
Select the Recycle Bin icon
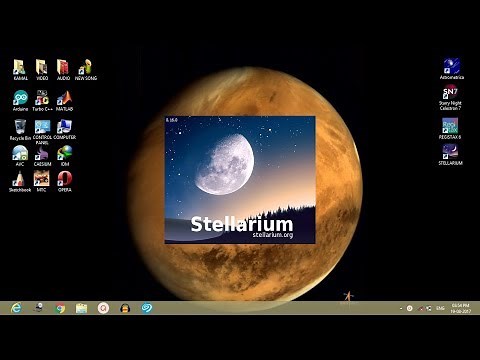coord(20,130)
